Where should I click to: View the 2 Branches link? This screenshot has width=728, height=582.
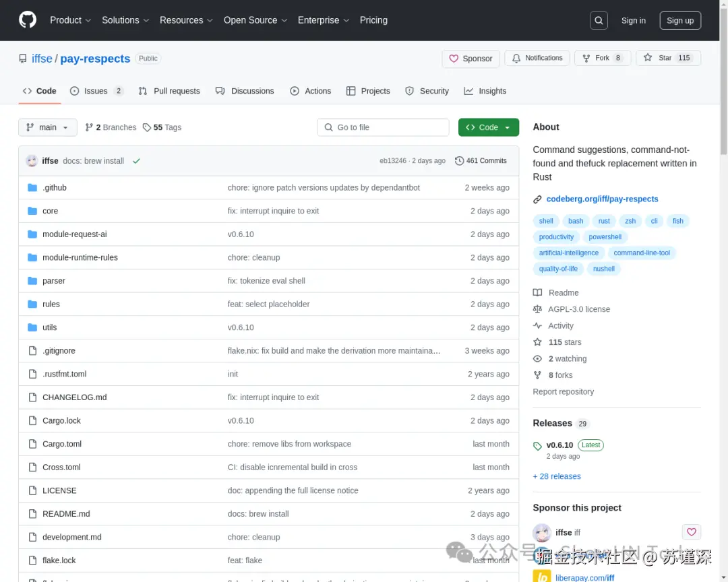[111, 127]
